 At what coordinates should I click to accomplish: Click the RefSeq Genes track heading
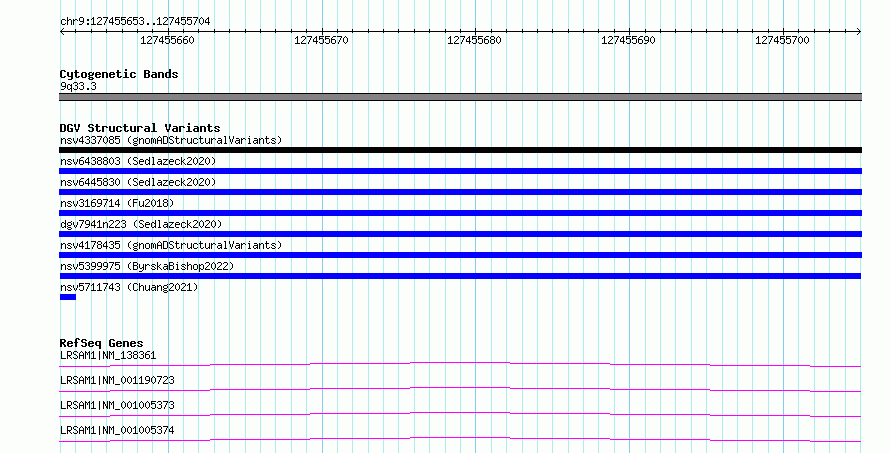pyautogui.click(x=101, y=343)
